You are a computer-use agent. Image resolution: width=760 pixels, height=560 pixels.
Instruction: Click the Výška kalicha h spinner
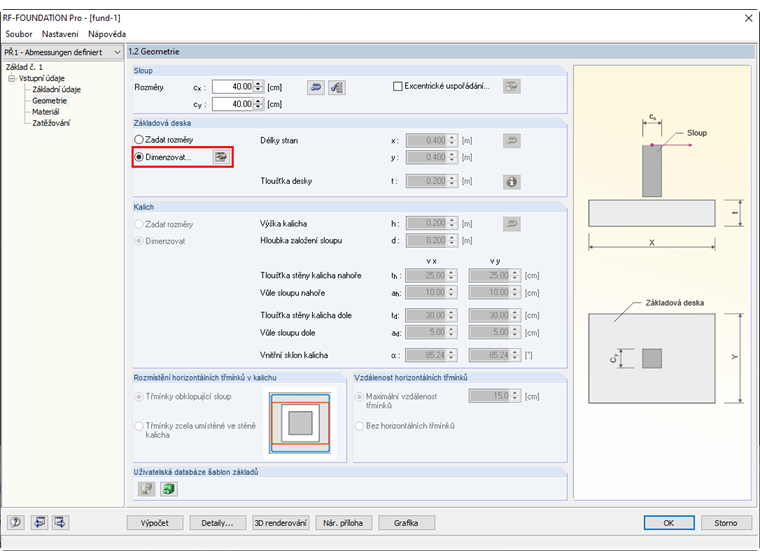[x=452, y=223]
